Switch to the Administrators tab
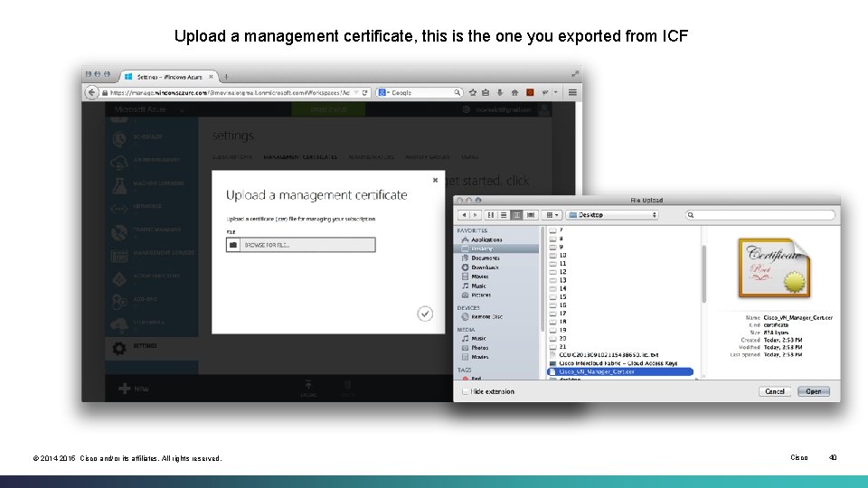The image size is (868, 488). pyautogui.click(x=371, y=157)
